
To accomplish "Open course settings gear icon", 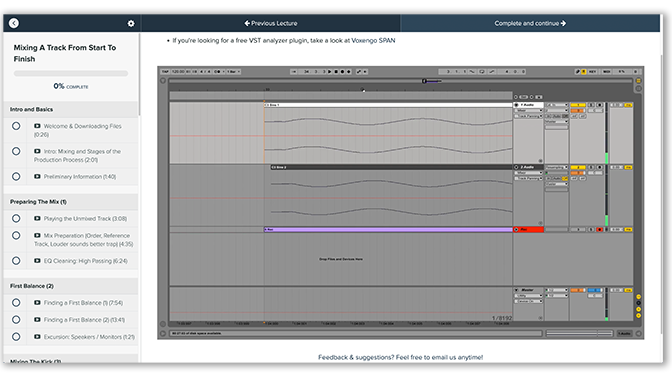I will click(131, 24).
